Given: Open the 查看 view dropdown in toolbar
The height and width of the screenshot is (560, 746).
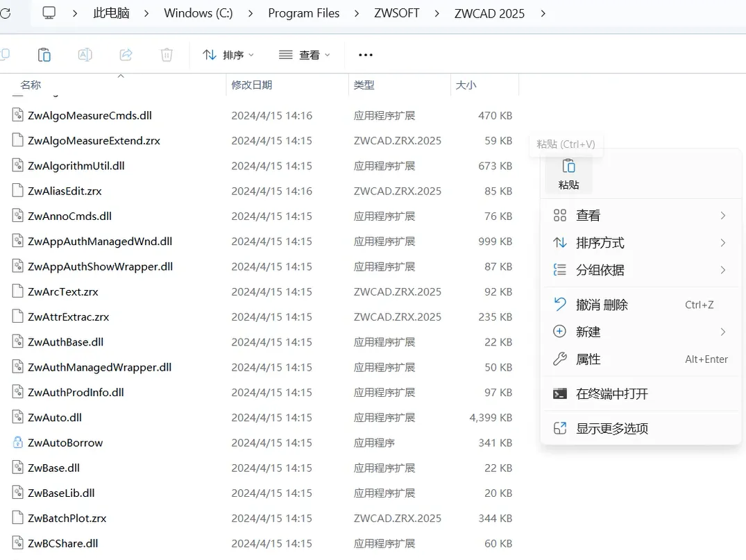Looking at the screenshot, I should (305, 56).
